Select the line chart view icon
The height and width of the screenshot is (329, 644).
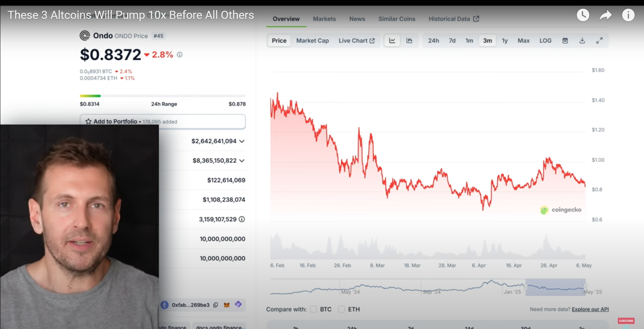coord(392,41)
